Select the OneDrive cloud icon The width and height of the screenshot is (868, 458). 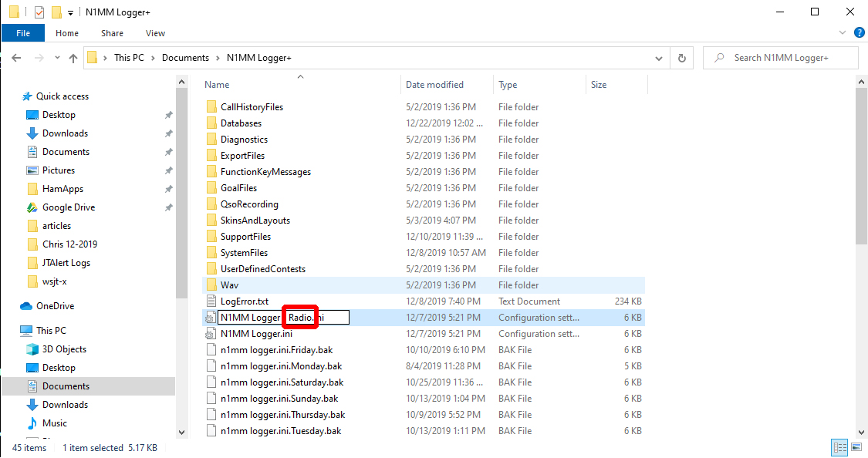point(26,306)
